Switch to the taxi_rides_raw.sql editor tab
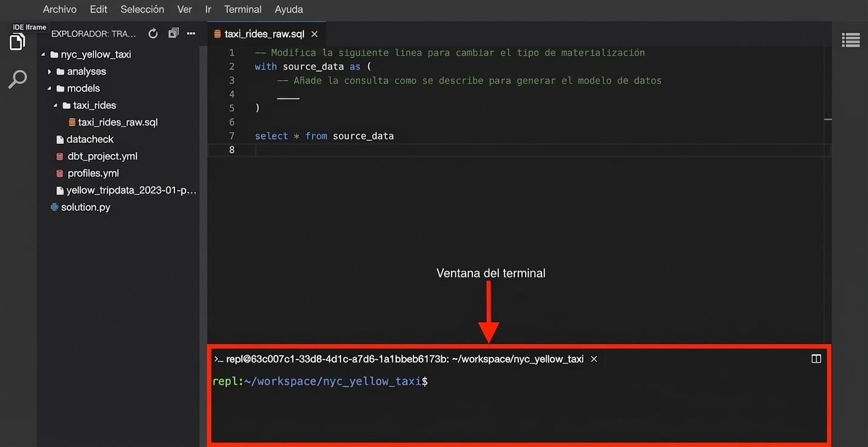The image size is (868, 447). pyautogui.click(x=264, y=34)
